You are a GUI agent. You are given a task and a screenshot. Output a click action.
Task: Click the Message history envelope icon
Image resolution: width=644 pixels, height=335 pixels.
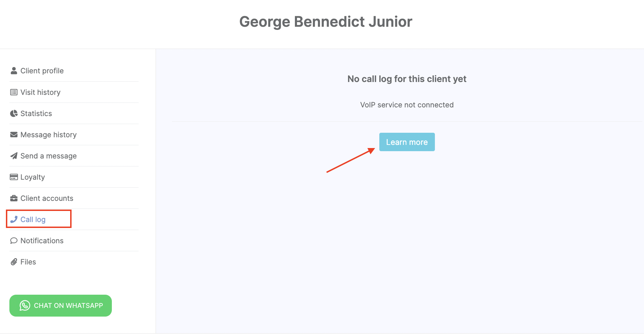[x=14, y=135]
